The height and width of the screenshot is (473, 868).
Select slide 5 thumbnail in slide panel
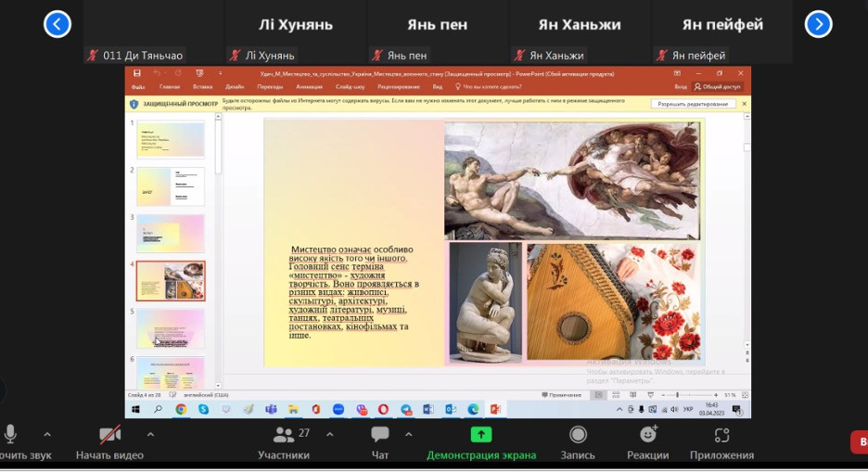(171, 328)
